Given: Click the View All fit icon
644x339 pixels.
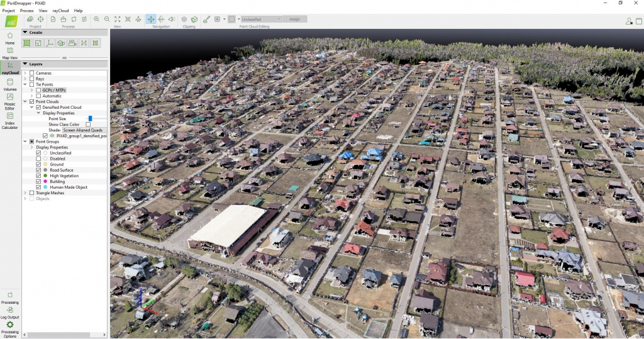Looking at the screenshot, I should [118, 19].
